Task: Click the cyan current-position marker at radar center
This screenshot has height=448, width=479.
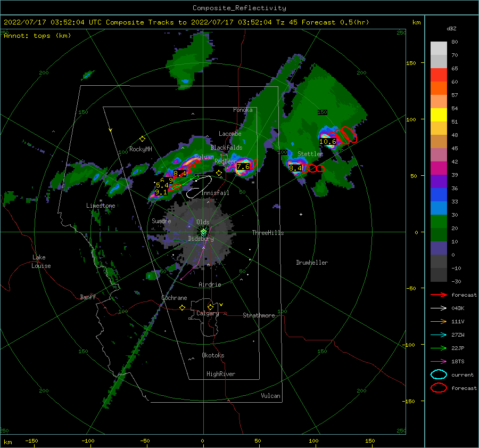Action: coord(203,232)
